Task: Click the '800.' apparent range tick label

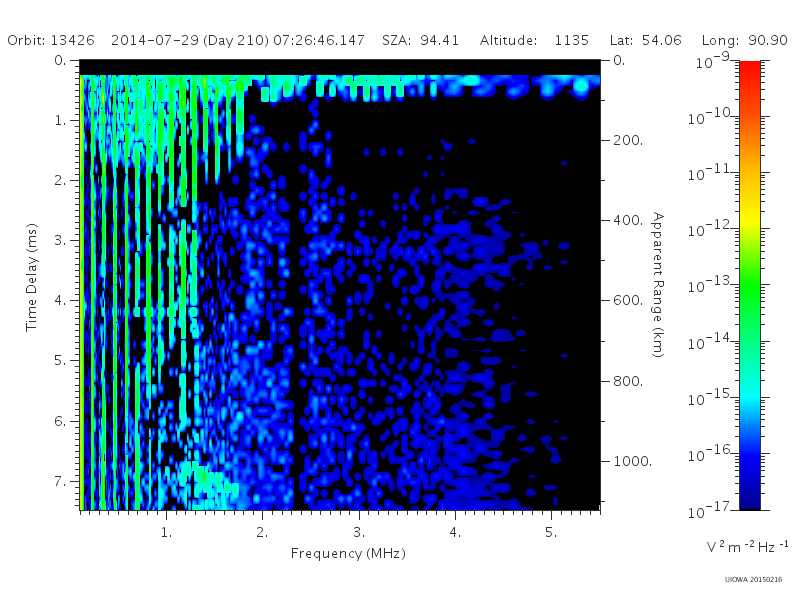Action: [x=628, y=381]
